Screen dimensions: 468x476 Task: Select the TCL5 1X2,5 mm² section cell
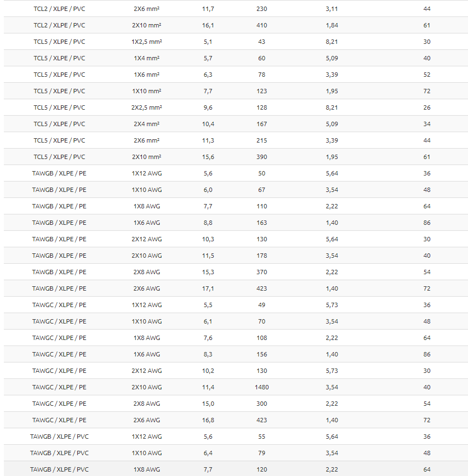click(x=146, y=42)
